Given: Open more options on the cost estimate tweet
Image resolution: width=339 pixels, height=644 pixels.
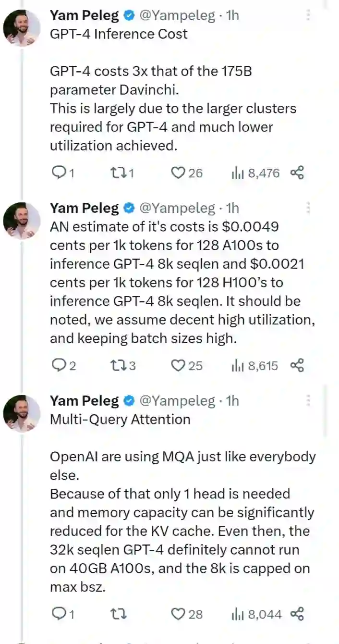Looking at the screenshot, I should click(308, 208).
